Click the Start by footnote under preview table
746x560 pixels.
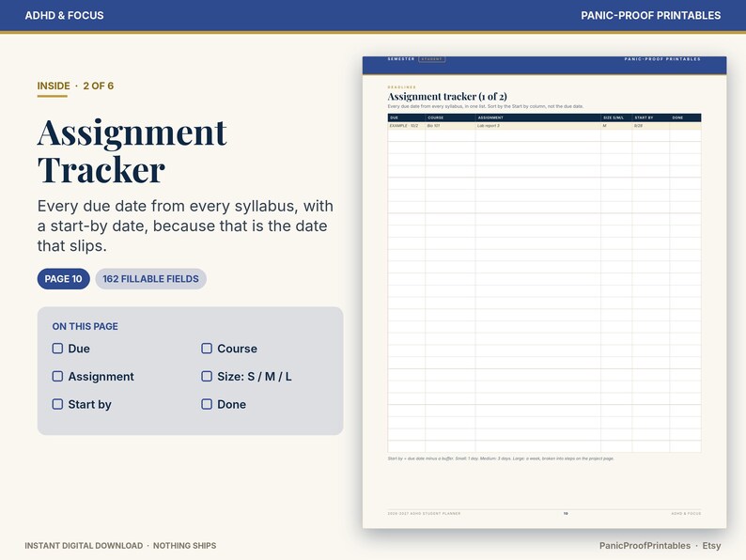(501, 459)
